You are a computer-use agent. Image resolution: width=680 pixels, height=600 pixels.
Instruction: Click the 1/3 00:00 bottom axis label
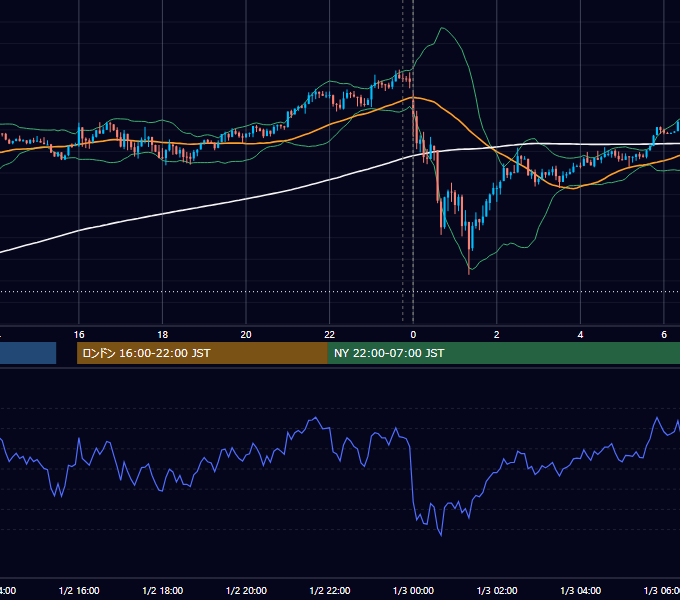tap(413, 591)
